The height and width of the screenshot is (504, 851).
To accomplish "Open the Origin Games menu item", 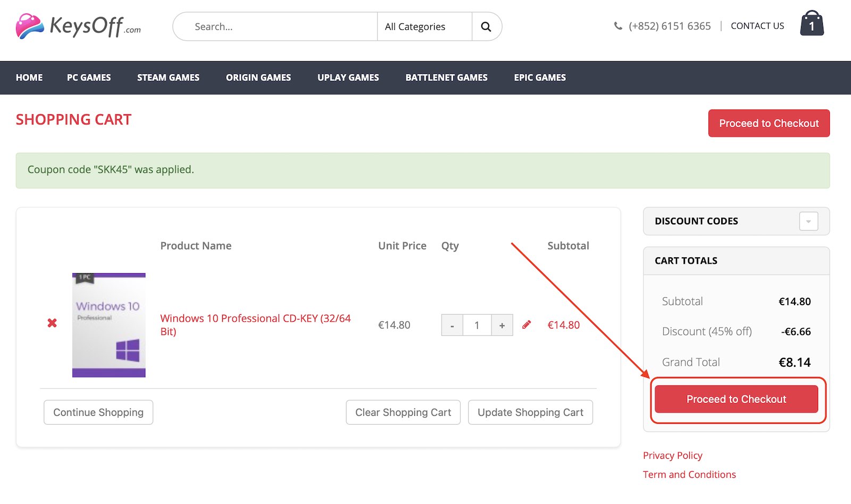I will coord(258,78).
